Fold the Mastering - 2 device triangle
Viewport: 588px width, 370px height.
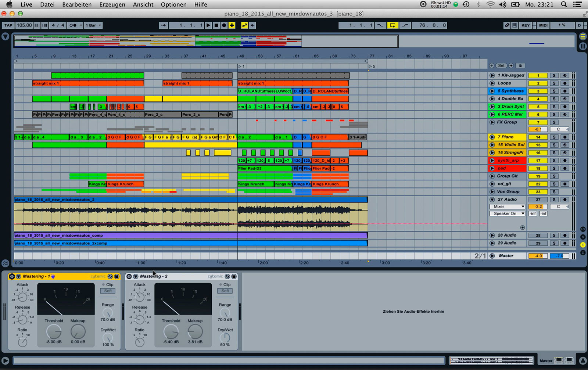(136, 276)
